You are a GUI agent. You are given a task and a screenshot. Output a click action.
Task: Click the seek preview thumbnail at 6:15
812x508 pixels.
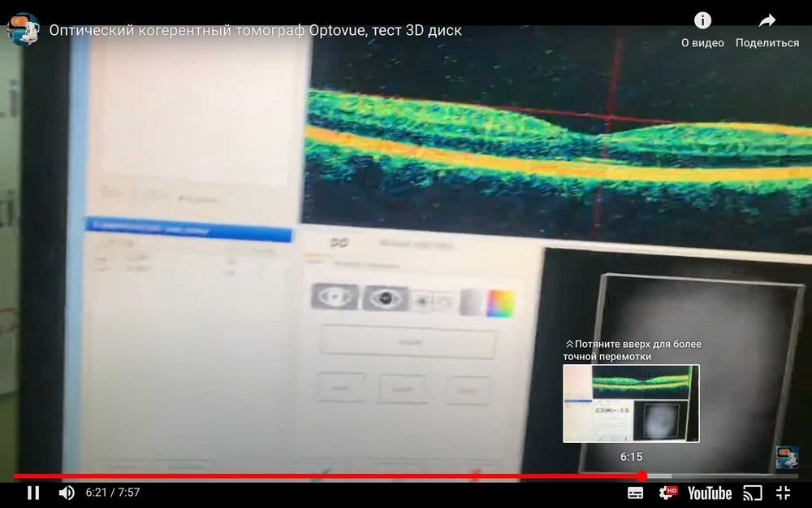coord(631,403)
